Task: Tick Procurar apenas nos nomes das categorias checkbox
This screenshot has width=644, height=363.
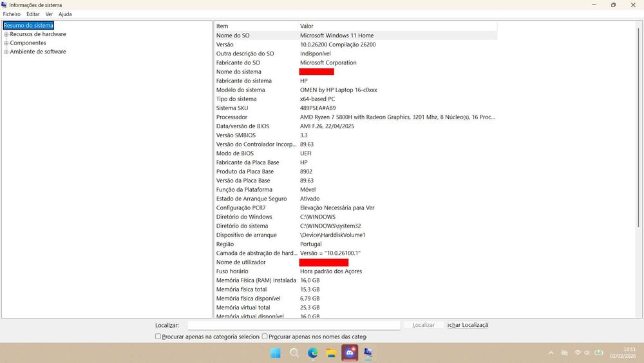Action: [265, 337]
